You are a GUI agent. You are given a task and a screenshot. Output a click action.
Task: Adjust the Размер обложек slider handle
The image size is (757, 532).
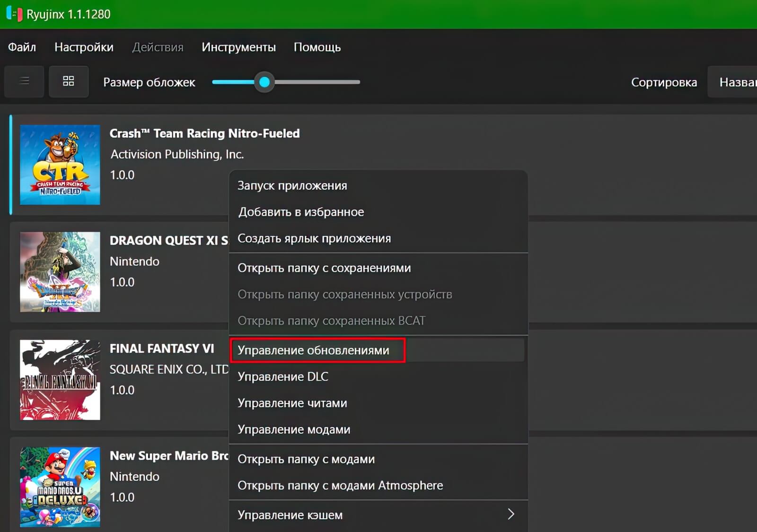point(264,82)
